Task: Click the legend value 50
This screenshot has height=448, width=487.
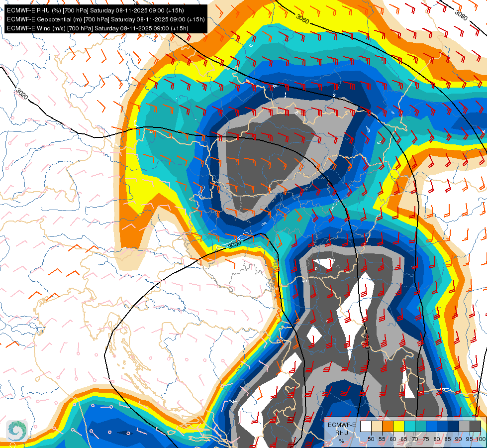Action: tap(371, 439)
